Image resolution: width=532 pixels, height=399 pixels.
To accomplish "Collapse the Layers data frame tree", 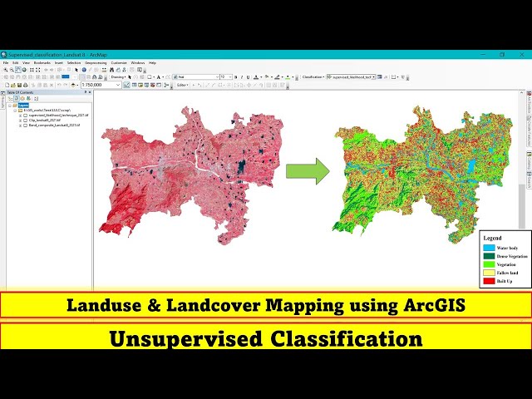I will point(10,106).
